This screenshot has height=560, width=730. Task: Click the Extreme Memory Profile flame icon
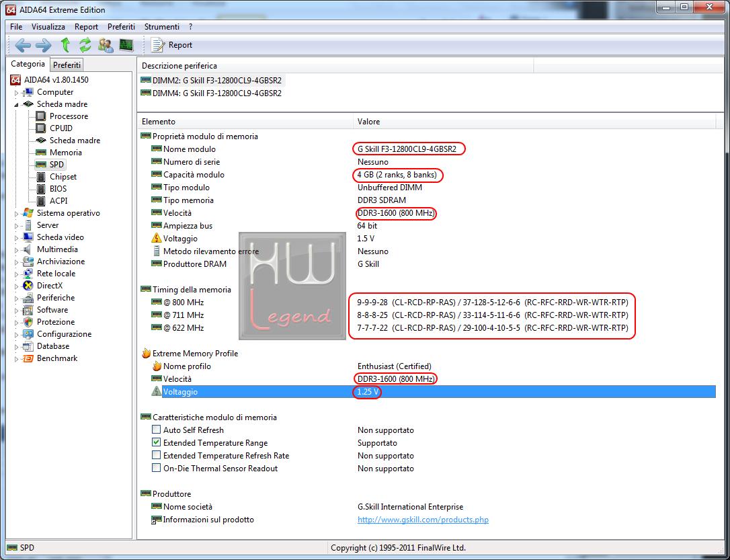point(146,354)
